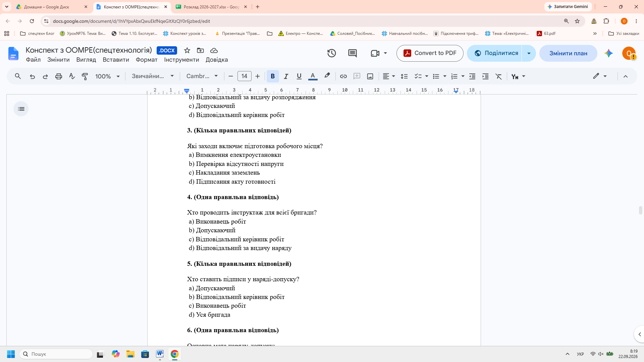Click the Convert to PDF button
644x362 pixels.
pos(430,53)
